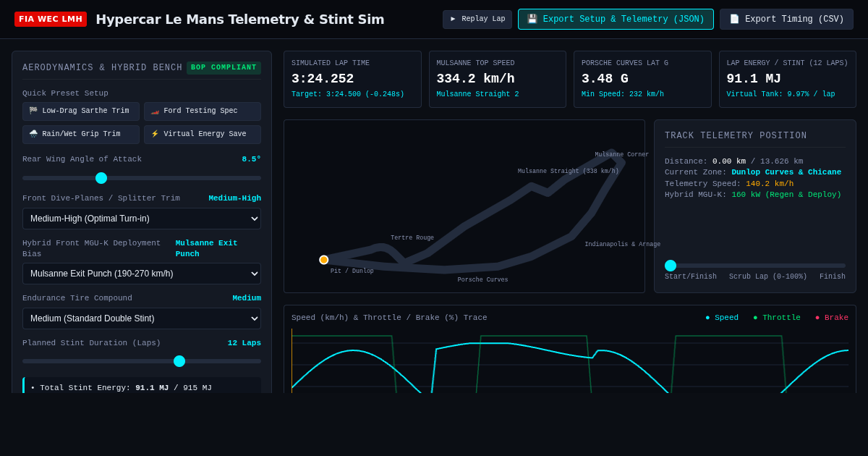Click the Total Stint Energy summary line
This screenshot has height=456, width=868.
[122, 388]
